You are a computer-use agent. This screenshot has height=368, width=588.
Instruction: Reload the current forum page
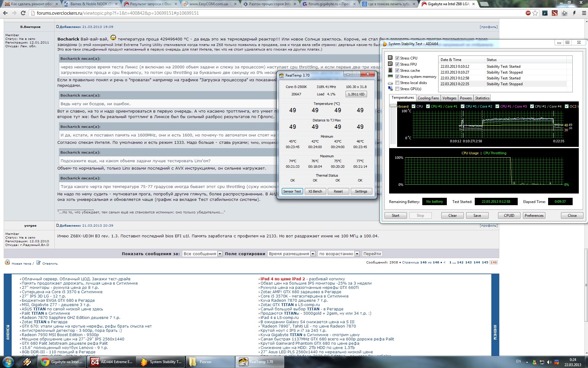[23, 13]
